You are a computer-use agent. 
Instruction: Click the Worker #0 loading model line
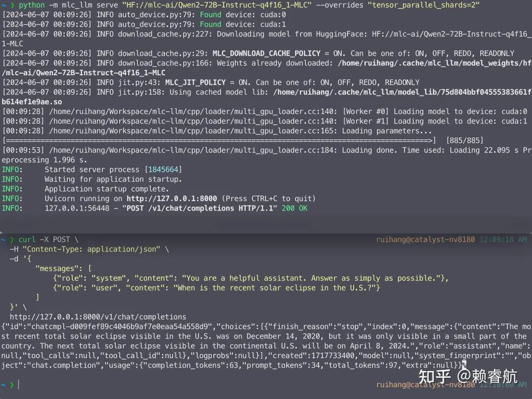[x=265, y=112]
